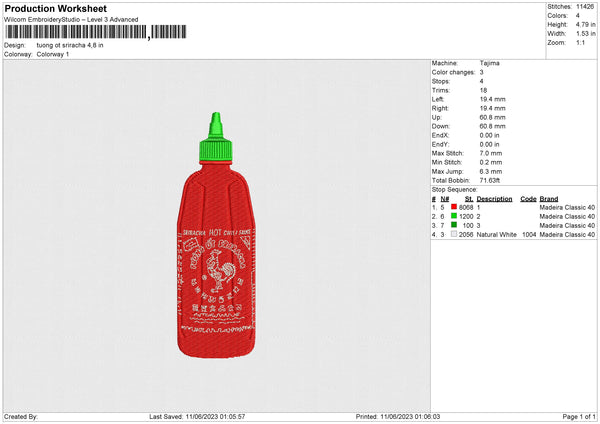Select the Colors value "4"
Image resolution: width=600 pixels, height=424 pixels.
point(578,16)
